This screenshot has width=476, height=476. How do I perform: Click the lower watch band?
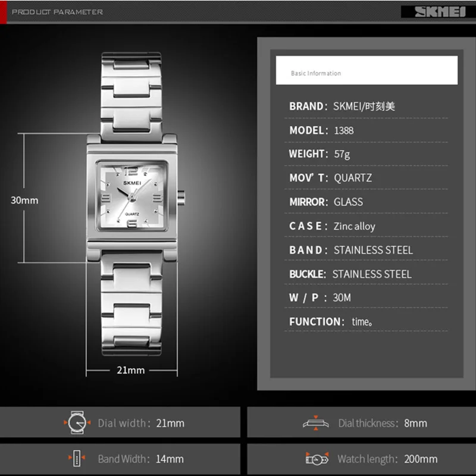coord(131,303)
